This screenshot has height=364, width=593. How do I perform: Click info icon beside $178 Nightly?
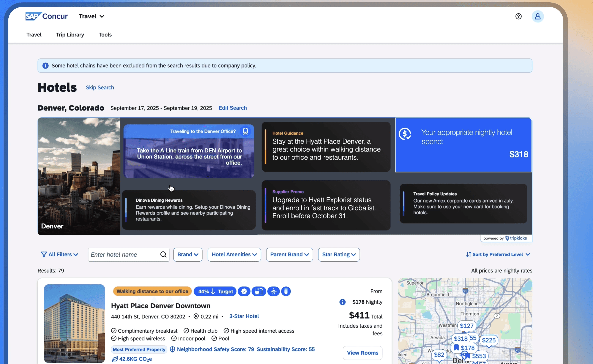(x=342, y=302)
